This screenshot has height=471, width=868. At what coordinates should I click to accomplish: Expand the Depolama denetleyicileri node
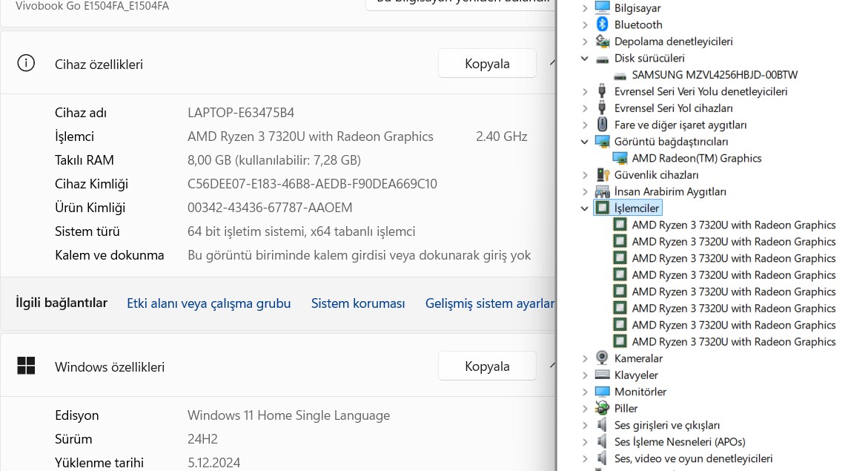585,42
